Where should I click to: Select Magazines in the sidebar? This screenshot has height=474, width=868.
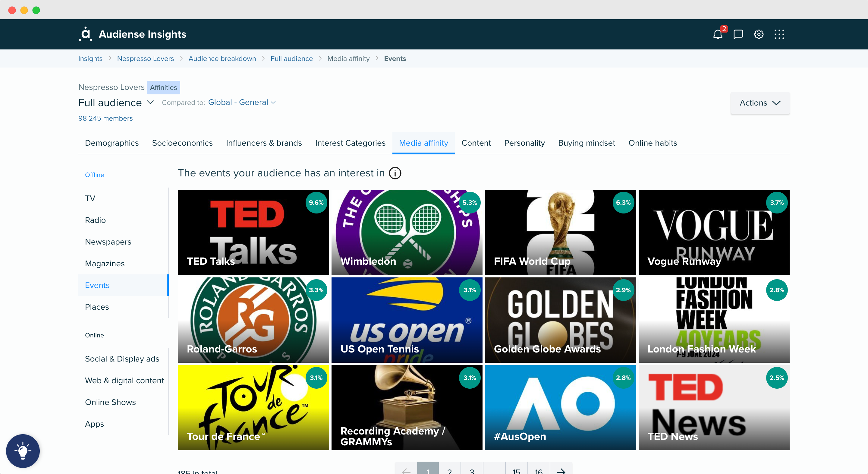click(x=123, y=264)
